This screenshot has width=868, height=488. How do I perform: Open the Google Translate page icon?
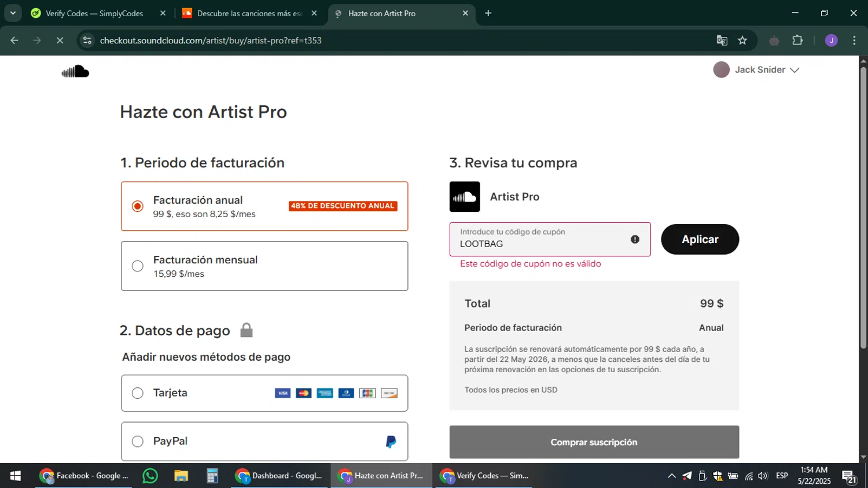tap(722, 41)
